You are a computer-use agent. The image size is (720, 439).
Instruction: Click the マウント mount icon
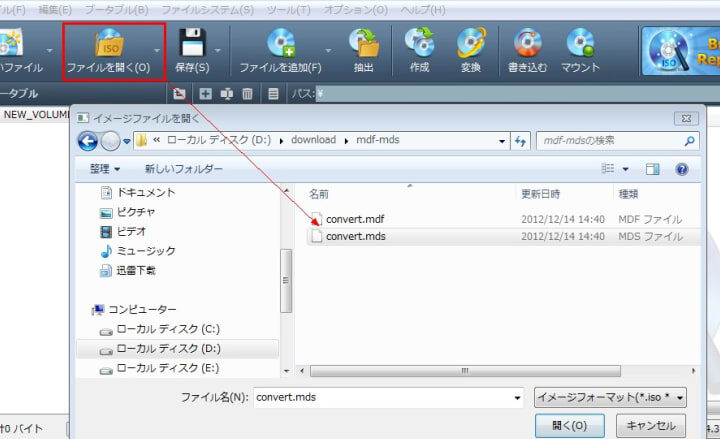[x=580, y=42]
